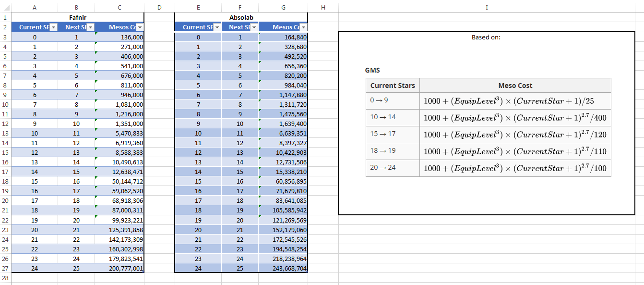Select Absolab cost cell 820,200

click(x=283, y=75)
